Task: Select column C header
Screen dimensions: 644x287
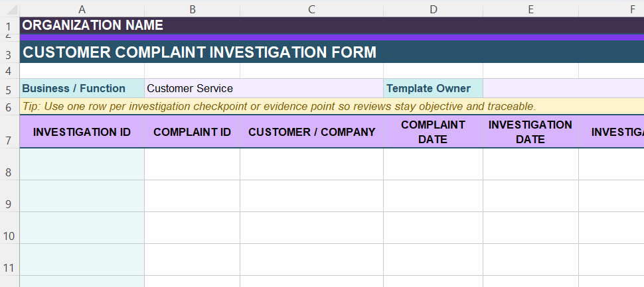Action: [x=311, y=9]
